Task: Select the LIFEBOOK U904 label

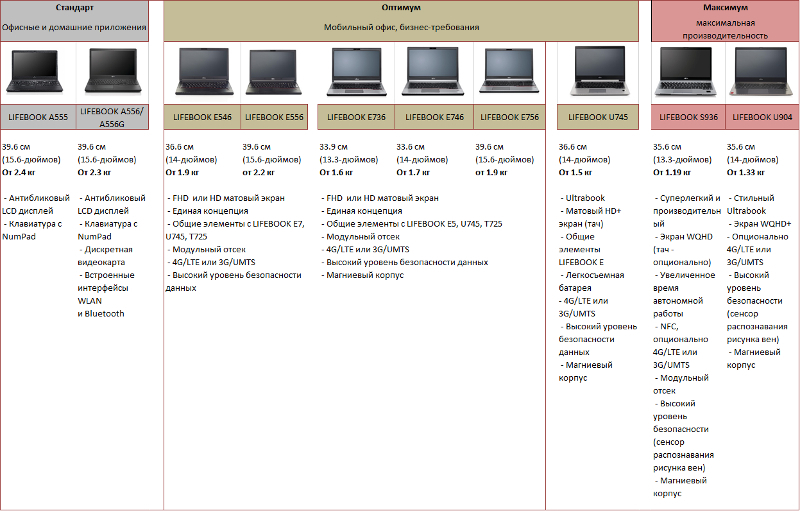Action: click(762, 117)
